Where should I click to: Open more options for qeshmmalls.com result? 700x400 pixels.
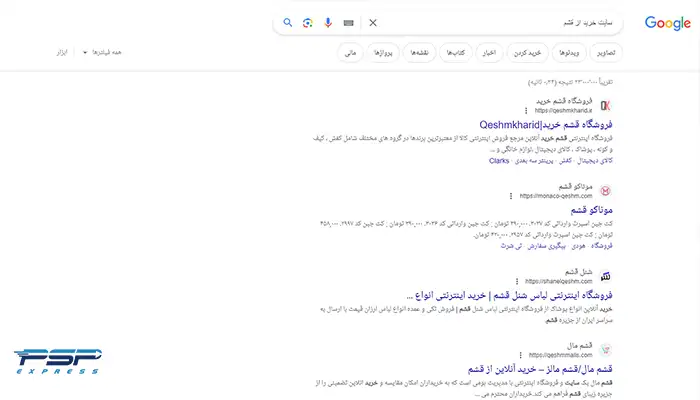click(521, 355)
